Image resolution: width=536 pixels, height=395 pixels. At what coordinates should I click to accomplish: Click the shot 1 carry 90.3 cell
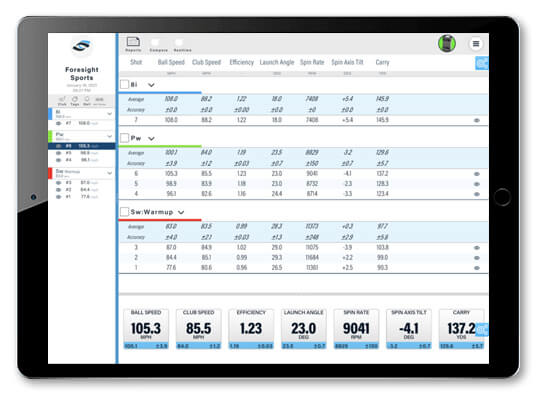click(383, 268)
